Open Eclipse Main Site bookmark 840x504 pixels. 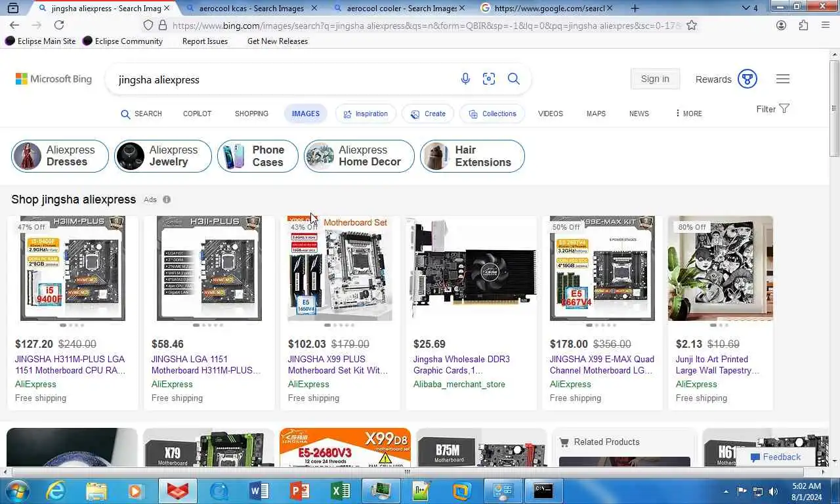coord(41,41)
